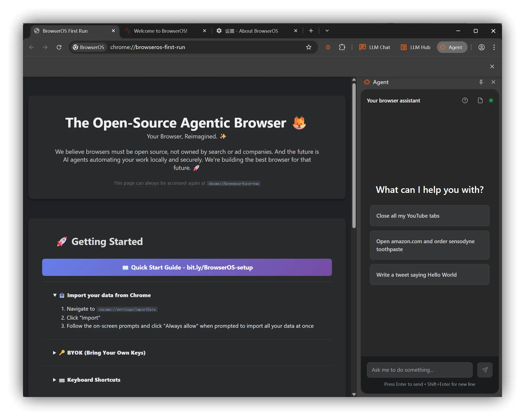Maximize the browser window

[x=475, y=31]
